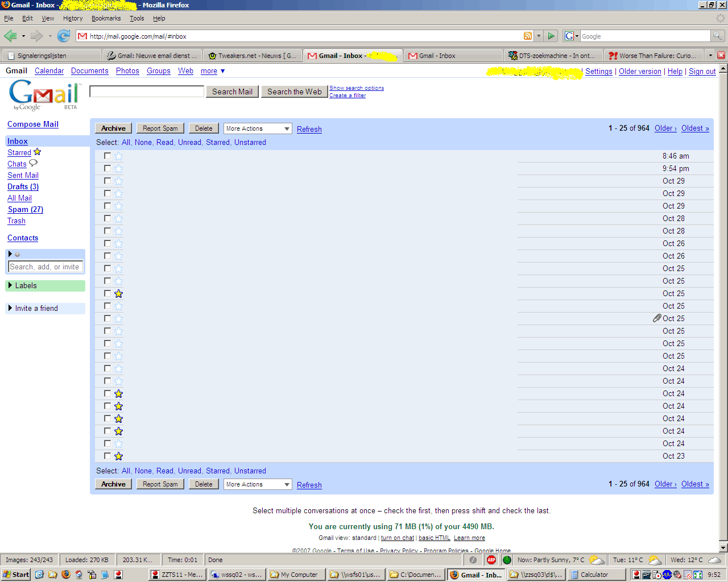
Task: Go to the top Older page link
Action: [x=665, y=128]
